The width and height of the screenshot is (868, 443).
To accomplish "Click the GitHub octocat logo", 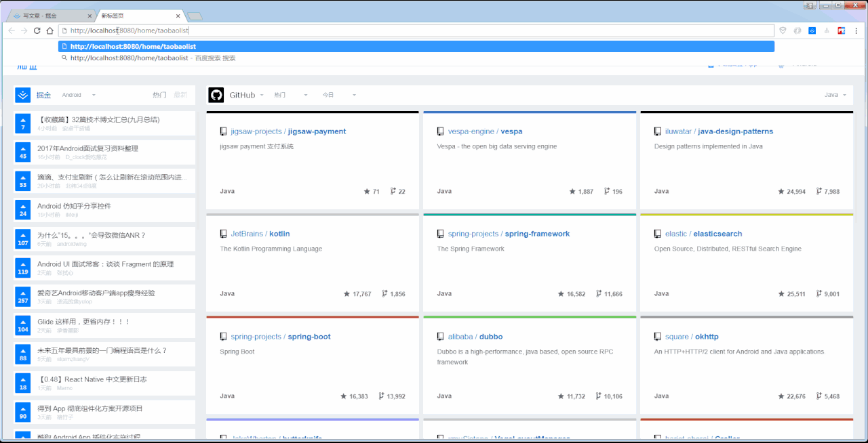I will pyautogui.click(x=216, y=95).
